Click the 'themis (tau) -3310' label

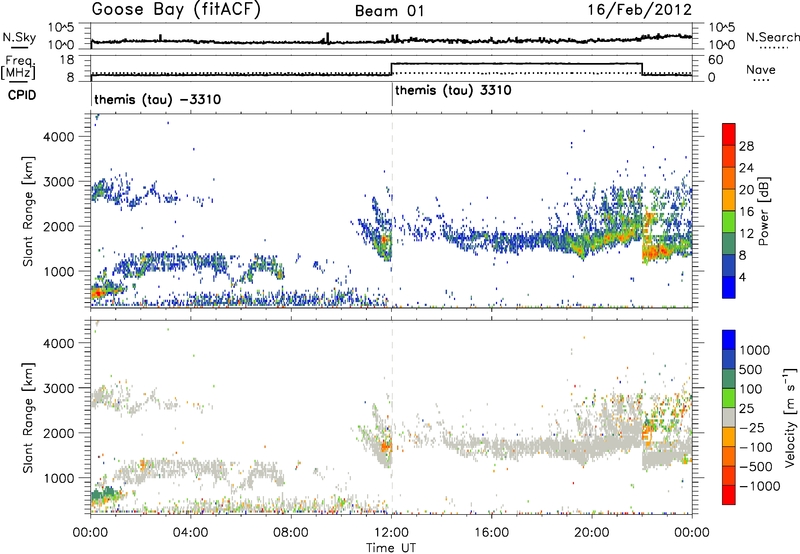(158, 99)
